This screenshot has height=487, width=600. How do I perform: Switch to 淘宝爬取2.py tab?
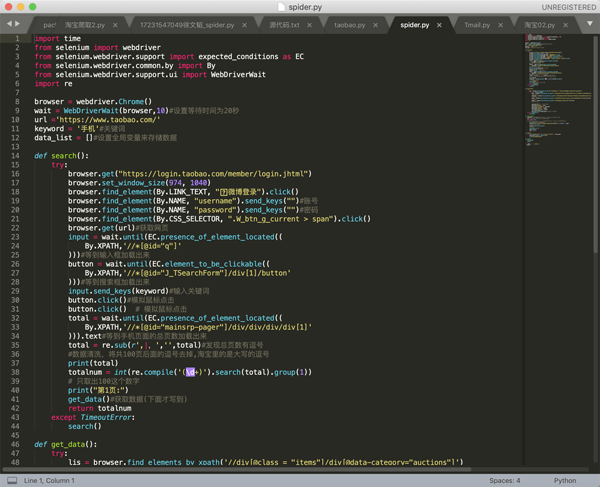click(85, 25)
